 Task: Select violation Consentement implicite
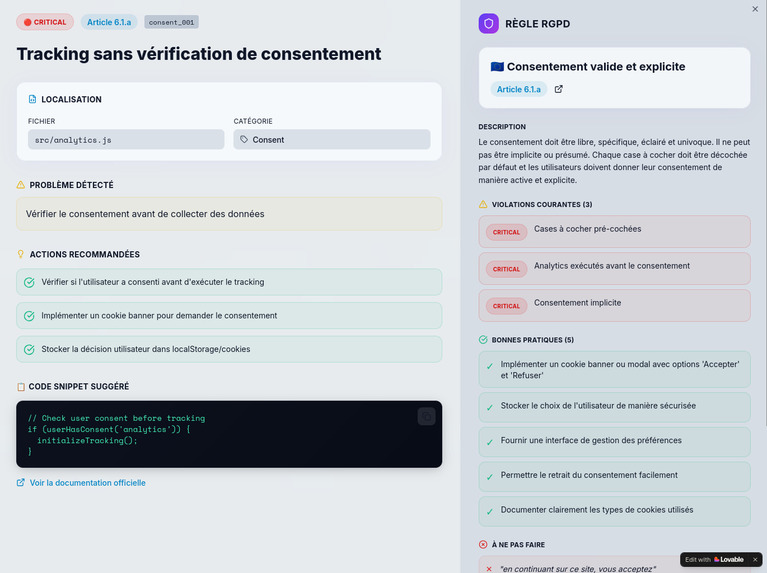pos(614,305)
